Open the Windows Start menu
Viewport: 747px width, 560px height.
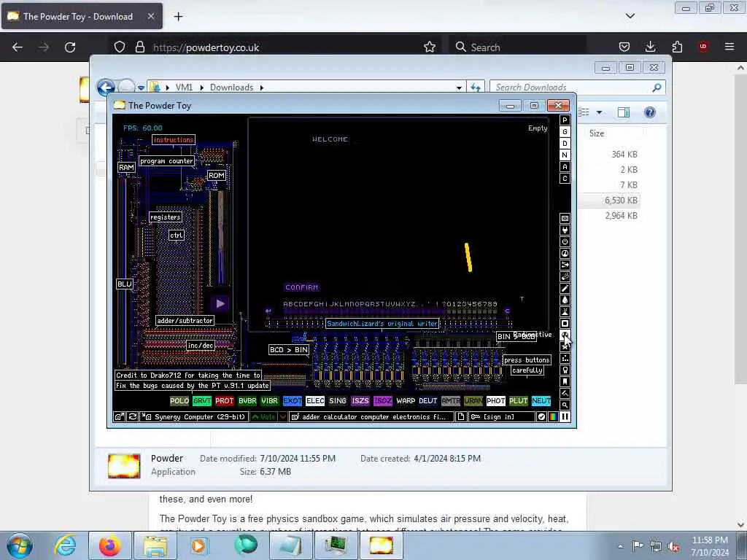[x=20, y=545]
